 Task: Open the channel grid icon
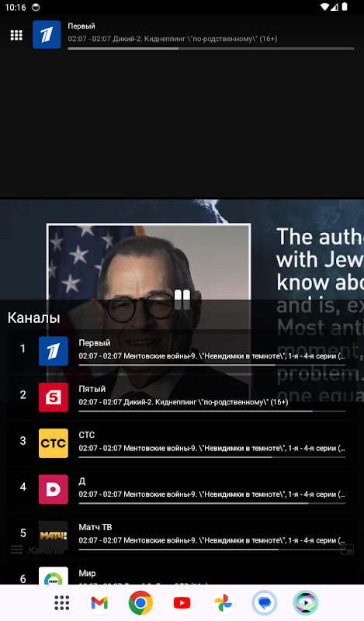pos(16,35)
